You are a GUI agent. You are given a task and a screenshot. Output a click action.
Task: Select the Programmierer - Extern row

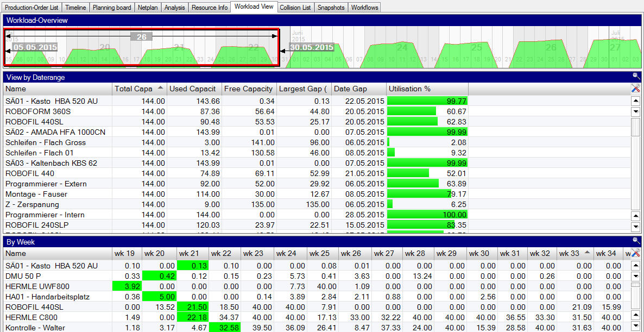pyautogui.click(x=317, y=183)
